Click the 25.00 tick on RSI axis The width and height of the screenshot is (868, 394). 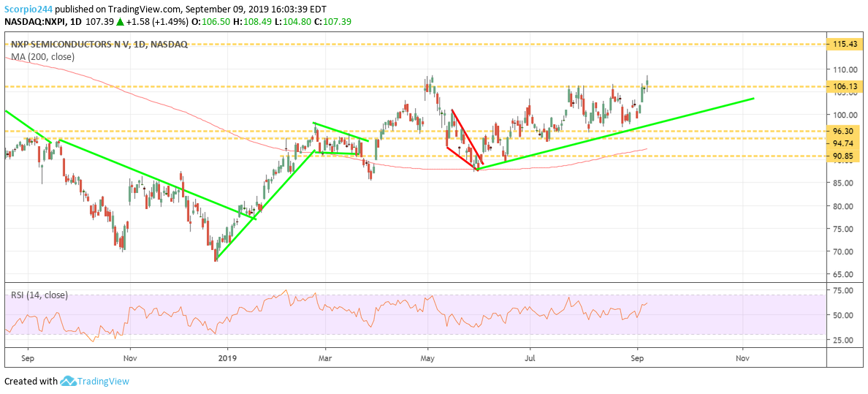coord(845,340)
